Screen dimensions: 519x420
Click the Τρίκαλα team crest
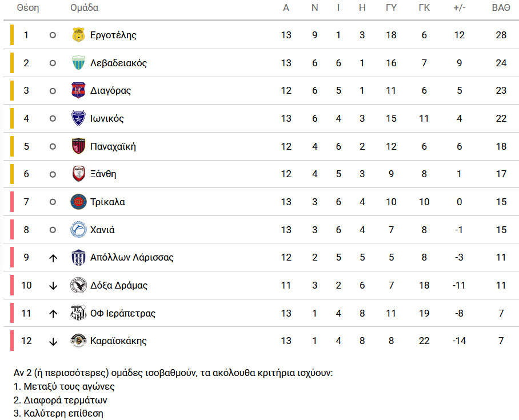pos(78,202)
